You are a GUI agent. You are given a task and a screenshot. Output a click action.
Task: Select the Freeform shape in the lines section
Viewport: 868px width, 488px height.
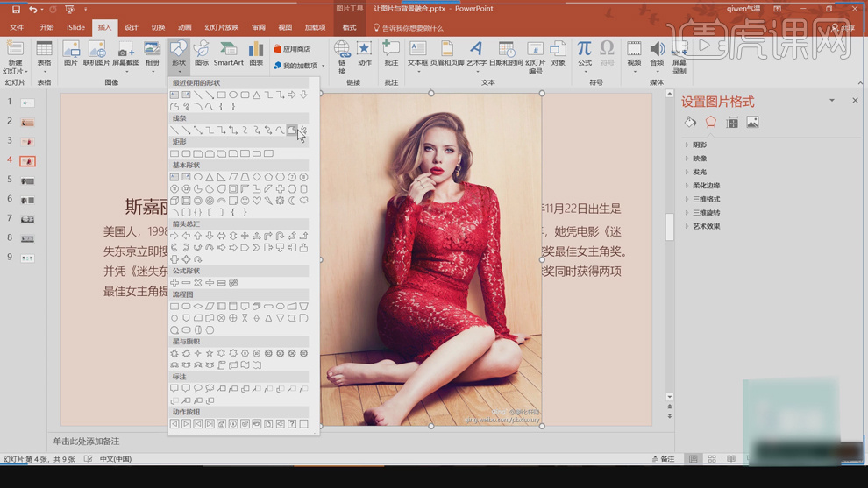292,131
